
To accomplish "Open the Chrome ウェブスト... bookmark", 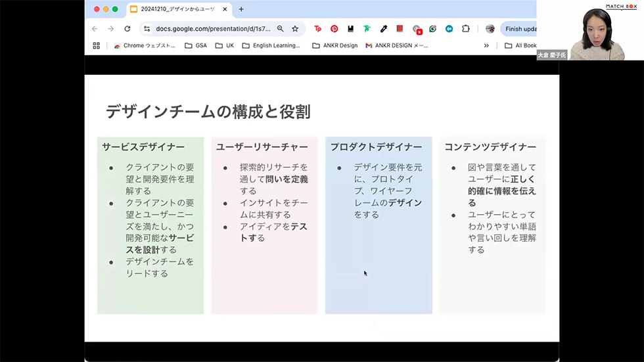I will click(x=145, y=45).
